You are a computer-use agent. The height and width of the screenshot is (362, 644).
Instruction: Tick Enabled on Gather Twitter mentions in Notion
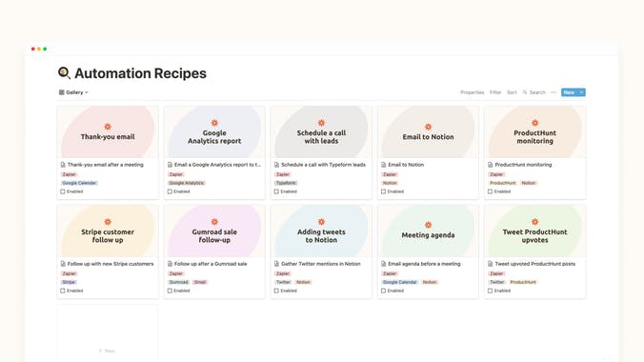(x=276, y=291)
